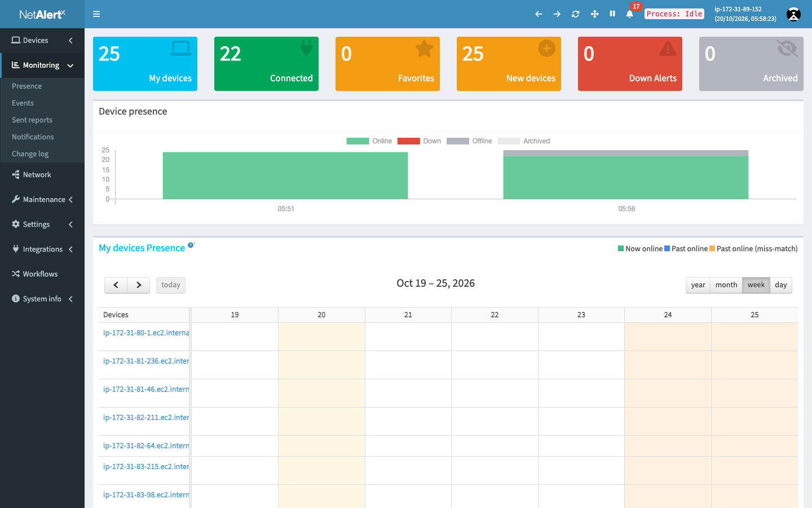The width and height of the screenshot is (812, 508).
Task: Open the Process: Idle status badge
Action: 674,14
